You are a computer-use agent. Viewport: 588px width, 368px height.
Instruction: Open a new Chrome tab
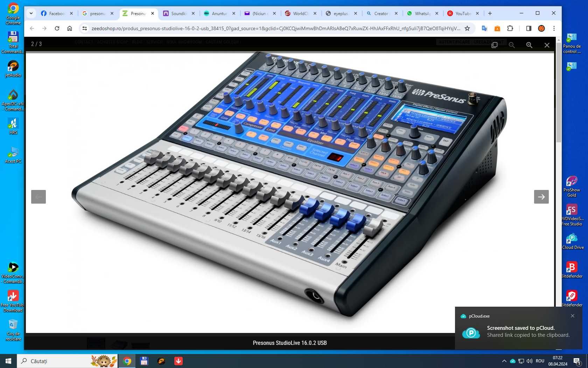click(490, 13)
